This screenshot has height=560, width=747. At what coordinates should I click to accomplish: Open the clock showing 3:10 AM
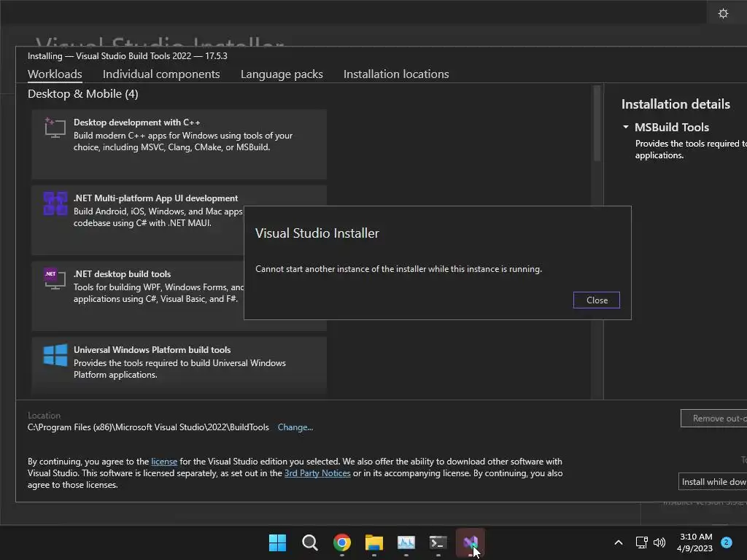[x=695, y=542]
